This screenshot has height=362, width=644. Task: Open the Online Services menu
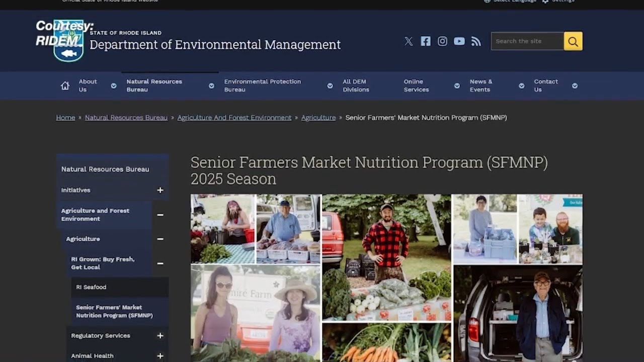point(416,85)
